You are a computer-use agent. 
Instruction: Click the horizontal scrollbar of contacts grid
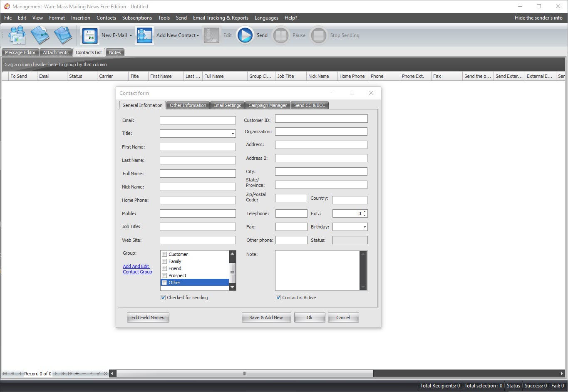pos(244,373)
